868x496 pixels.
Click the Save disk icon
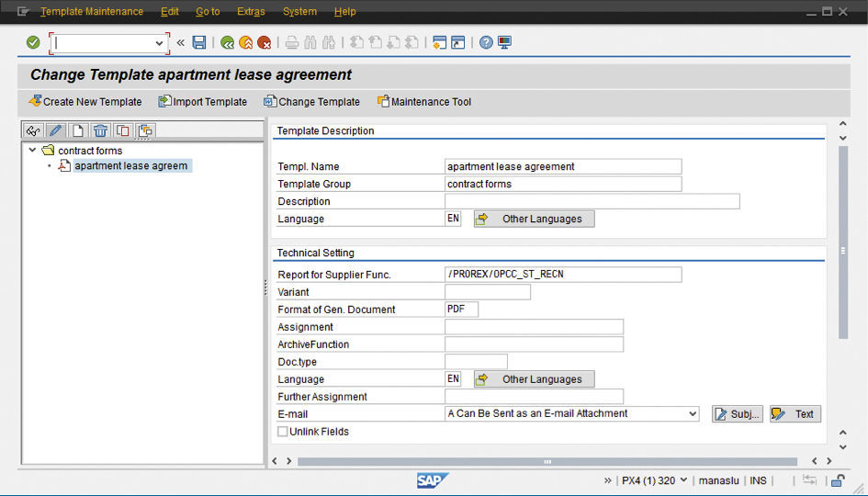[x=199, y=43]
